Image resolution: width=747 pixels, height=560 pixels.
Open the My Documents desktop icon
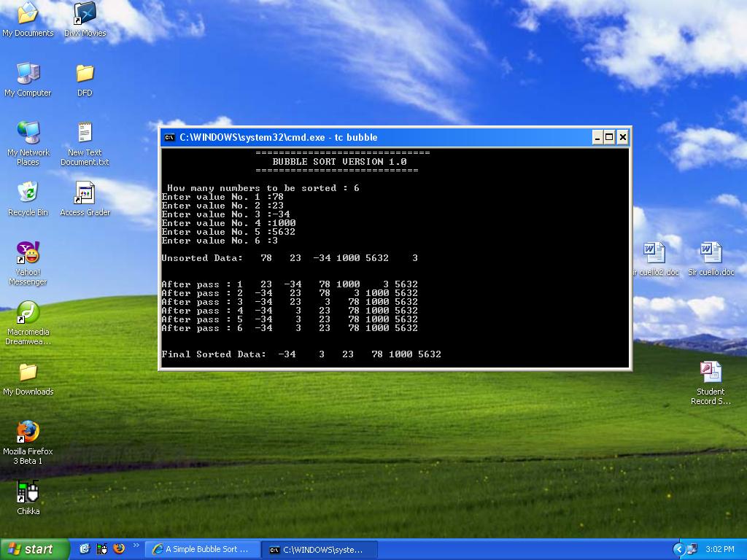28,20
